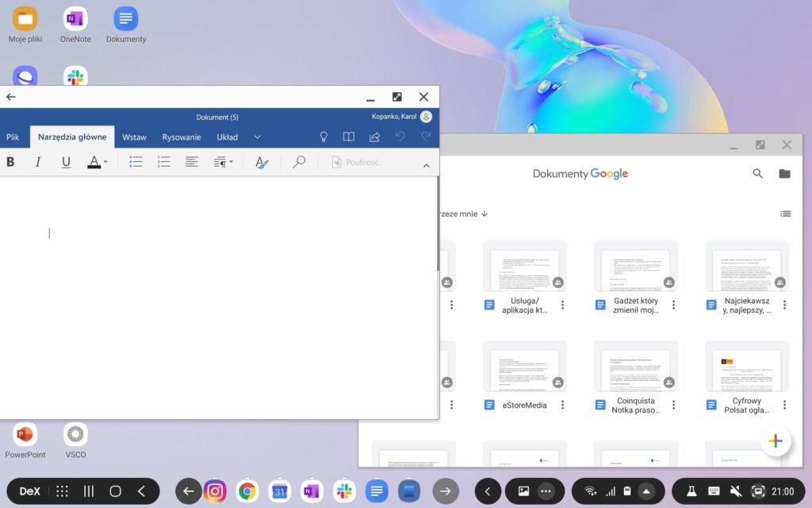The height and width of the screenshot is (508, 812).
Task: Show on-screen keyboard from the taskbar
Action: pos(713,491)
